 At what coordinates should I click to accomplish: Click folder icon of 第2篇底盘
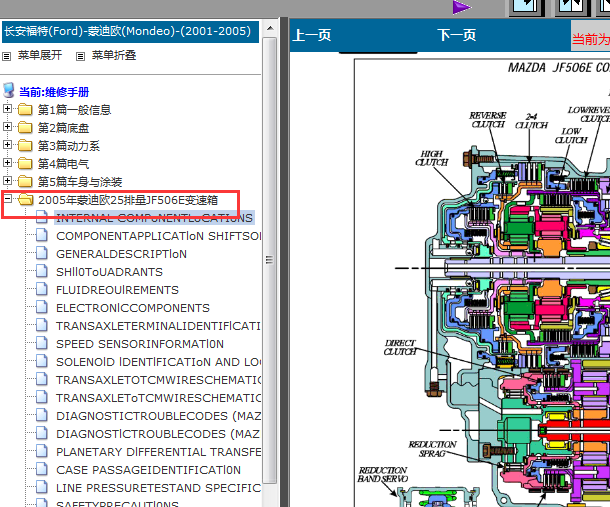pyautogui.click(x=25, y=127)
